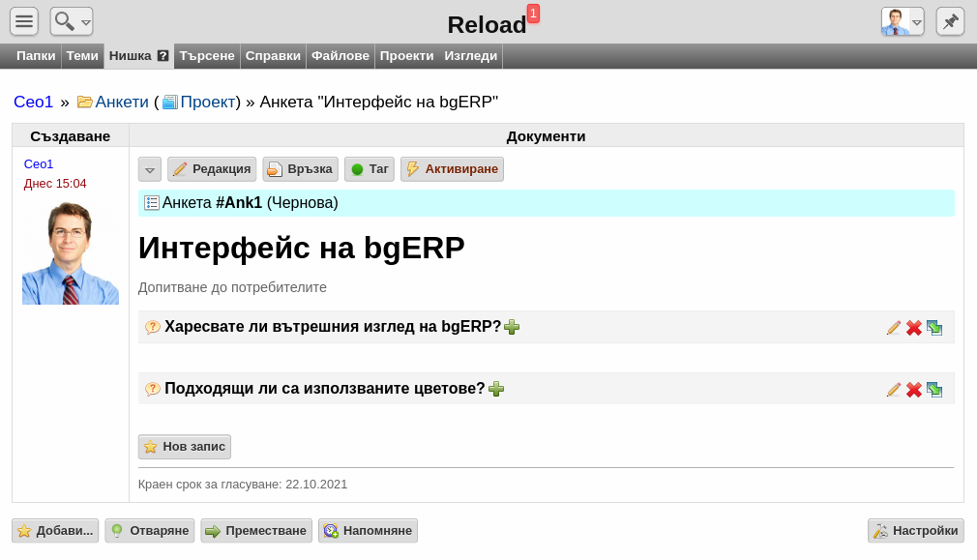Select the Нишка tab
This screenshot has width=977, height=560.
[131, 56]
